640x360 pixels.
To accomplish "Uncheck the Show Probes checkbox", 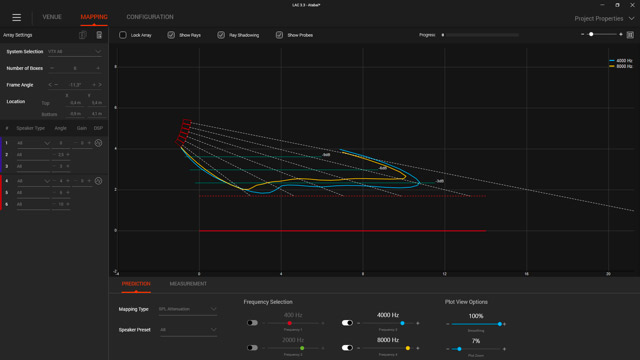I will (x=279, y=35).
